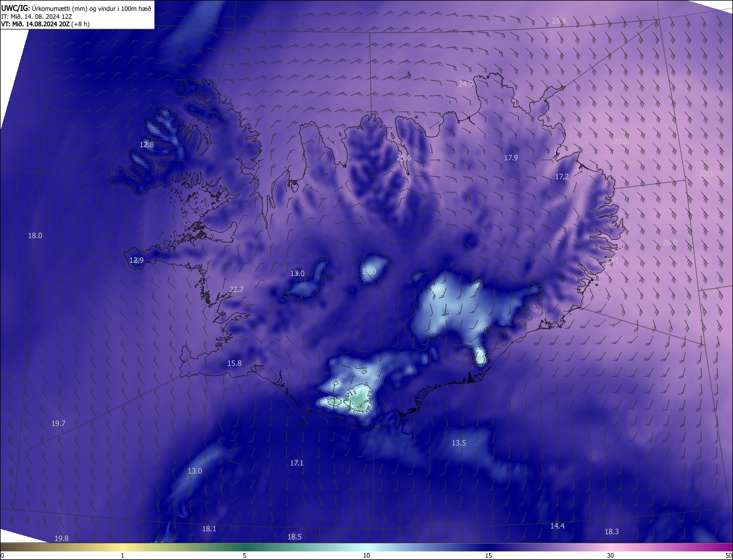Click the 'VT: Mið. 14.08.2024 20Z (+8 h)' line
This screenshot has height=560, width=733.
(x=45, y=24)
